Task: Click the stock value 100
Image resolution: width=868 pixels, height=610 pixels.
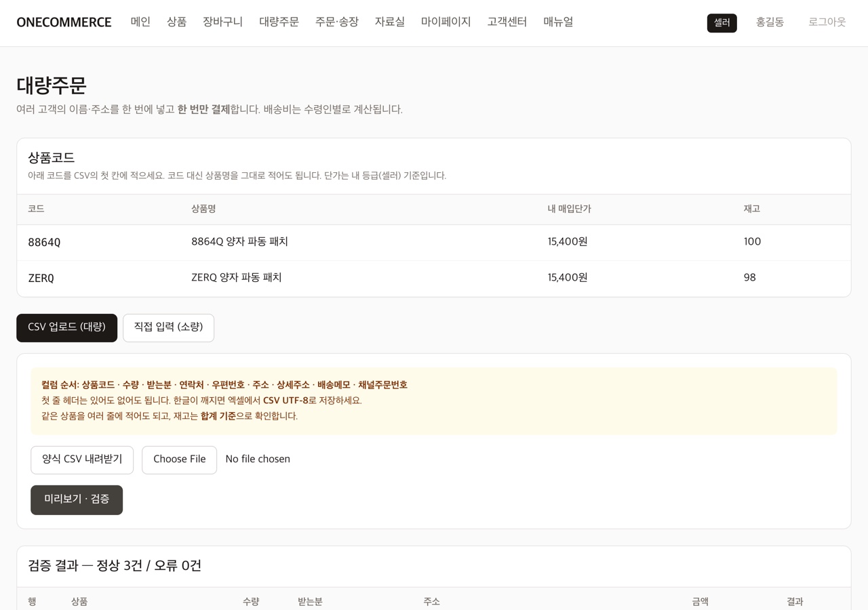Action: [x=752, y=242]
